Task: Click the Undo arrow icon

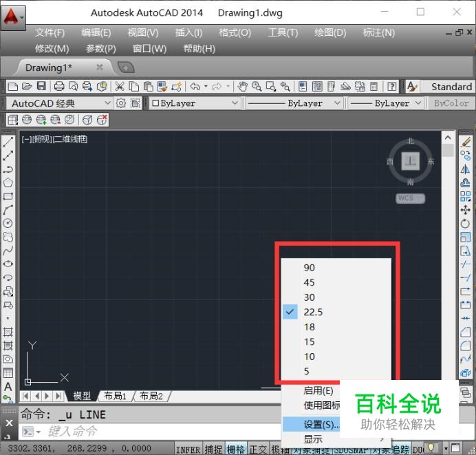Action: click(x=195, y=87)
